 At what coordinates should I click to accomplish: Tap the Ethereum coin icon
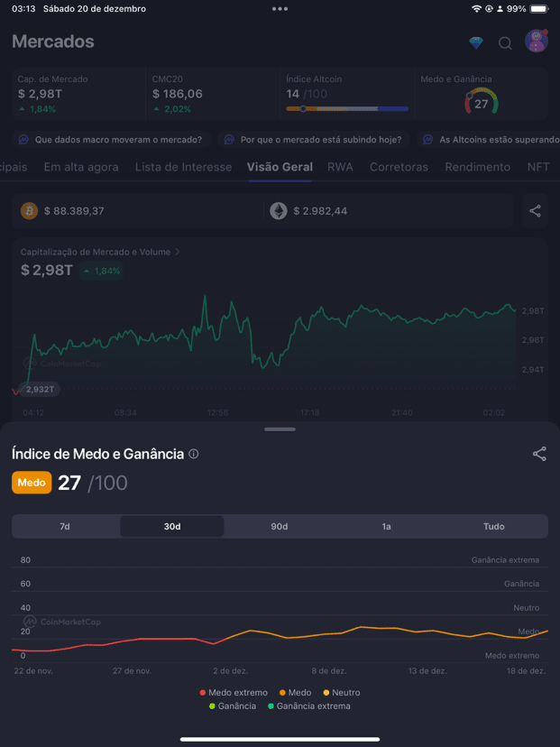(x=279, y=211)
